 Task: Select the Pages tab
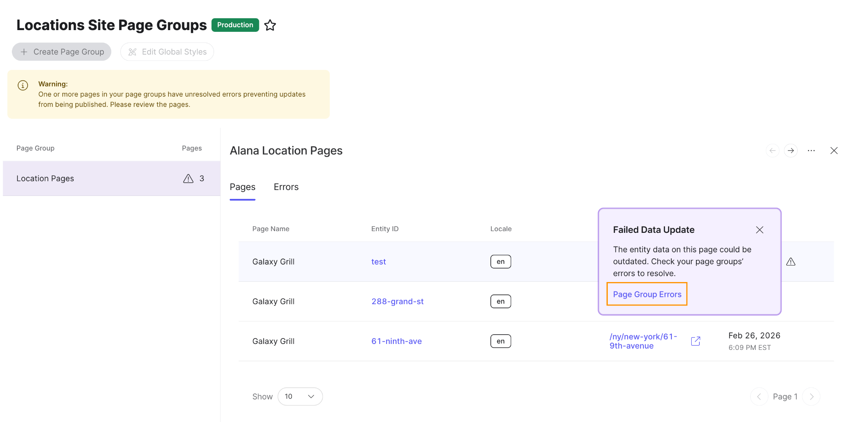point(242,187)
